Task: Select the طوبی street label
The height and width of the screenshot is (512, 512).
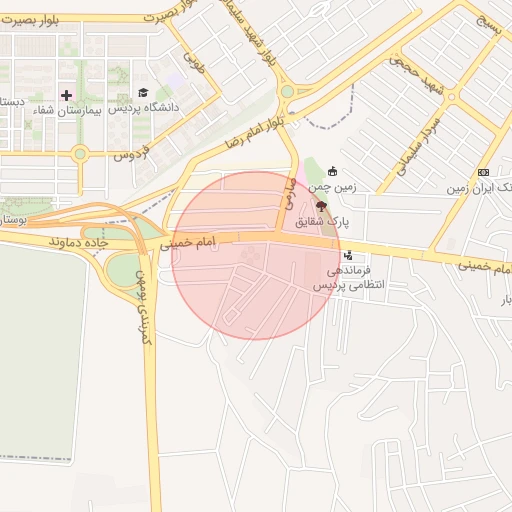Action: [194, 62]
